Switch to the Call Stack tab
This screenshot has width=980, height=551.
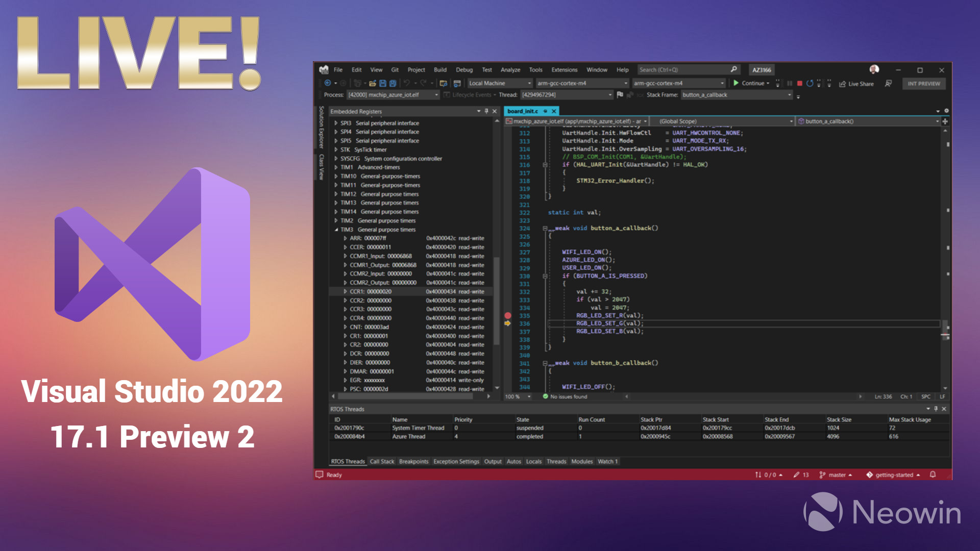(x=382, y=461)
